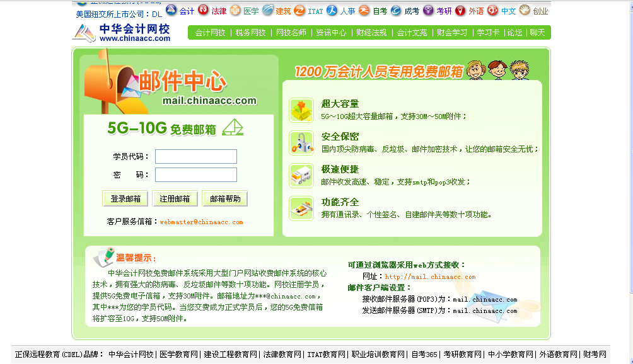This screenshot has width=633, height=364.
Task: Open 网校名师 navigation item
Action: tap(291, 33)
